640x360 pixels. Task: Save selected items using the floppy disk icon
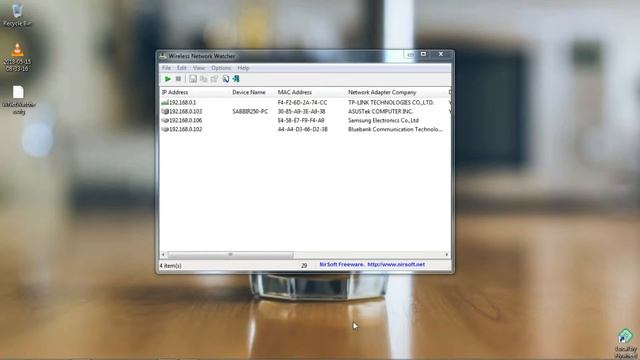point(193,79)
